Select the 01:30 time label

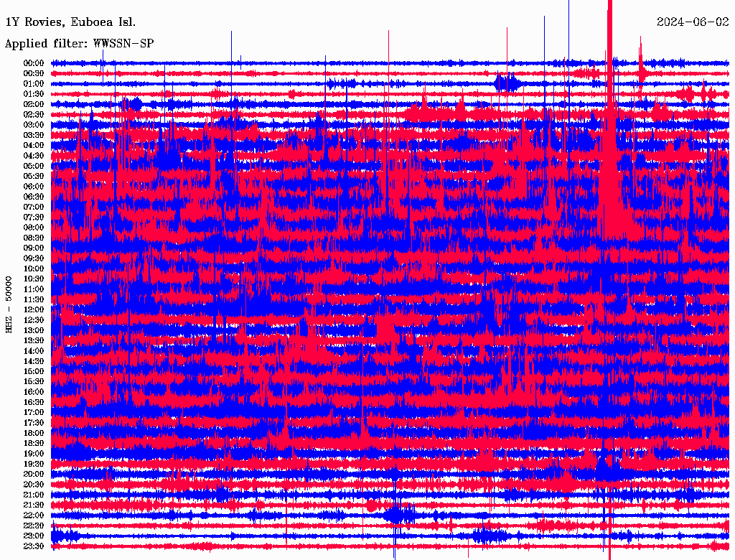tap(34, 94)
